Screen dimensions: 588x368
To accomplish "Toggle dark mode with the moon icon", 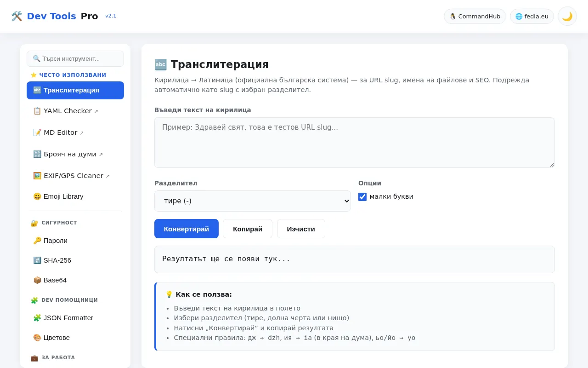I will (567, 16).
